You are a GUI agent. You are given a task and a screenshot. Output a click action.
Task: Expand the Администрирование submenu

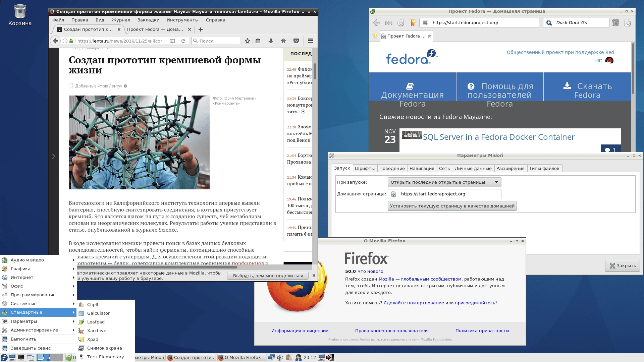(39, 330)
